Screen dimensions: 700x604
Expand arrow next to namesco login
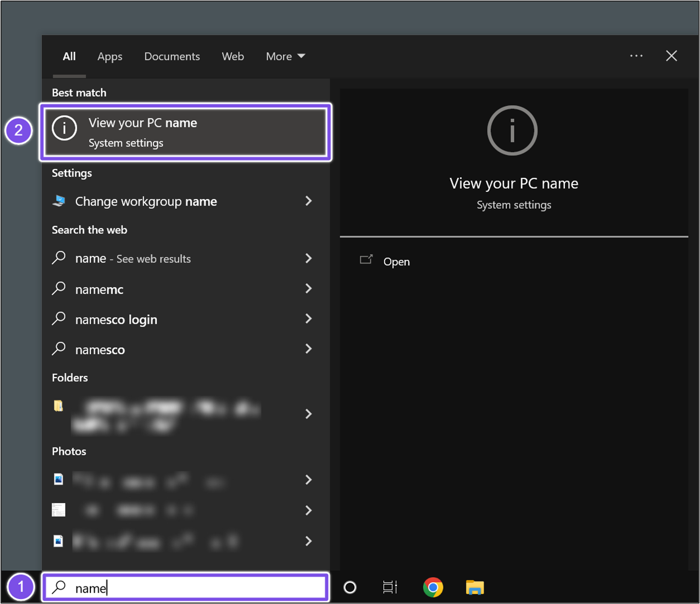(x=308, y=319)
